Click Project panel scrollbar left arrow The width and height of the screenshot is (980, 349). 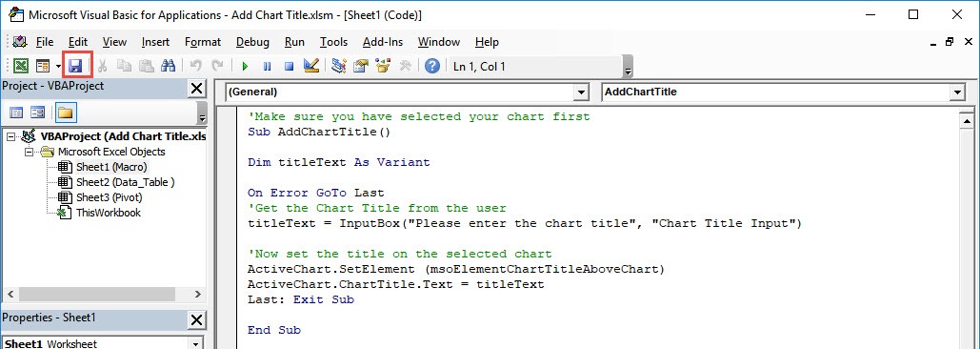point(10,294)
